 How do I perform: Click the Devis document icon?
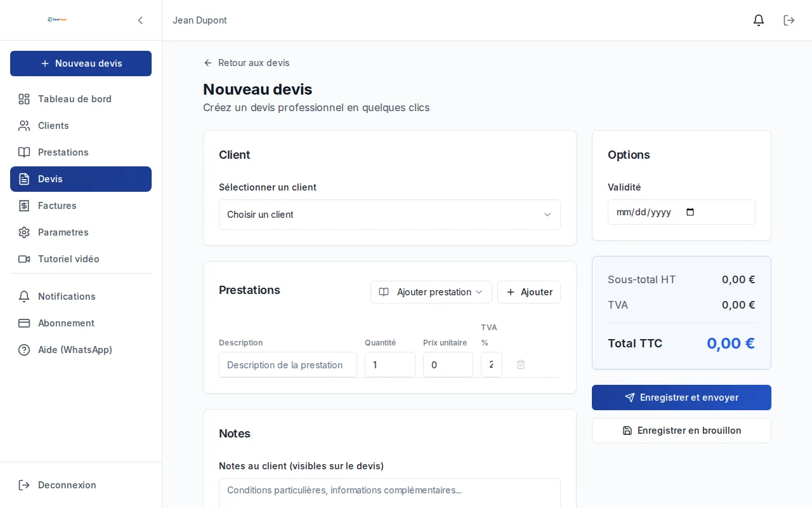[x=24, y=179]
